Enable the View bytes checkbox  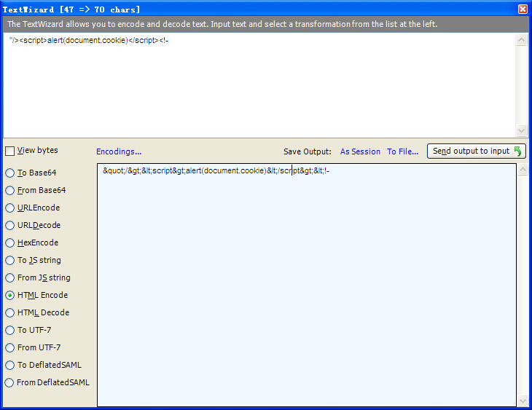pyautogui.click(x=10, y=151)
